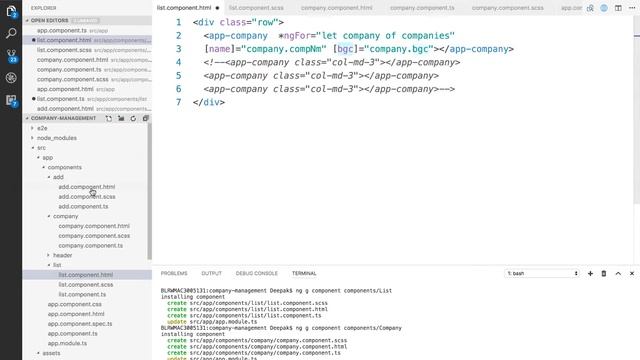The height and width of the screenshot is (360, 640).
Task: Open add.component.html under the add folder
Action: pos(87,187)
